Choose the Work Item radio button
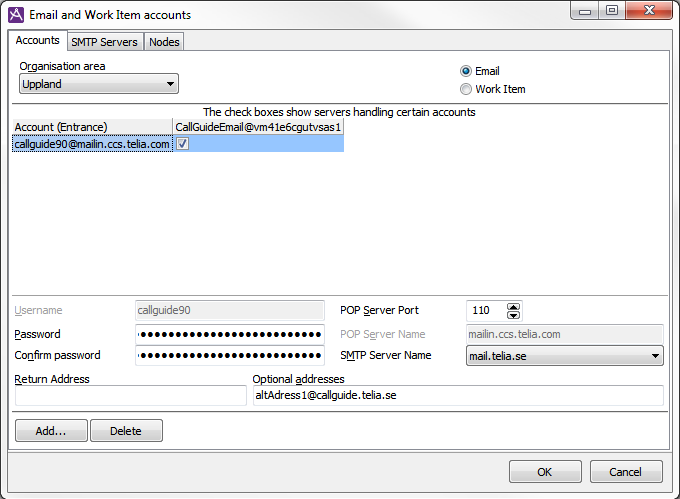680x499 pixels. coord(466,89)
